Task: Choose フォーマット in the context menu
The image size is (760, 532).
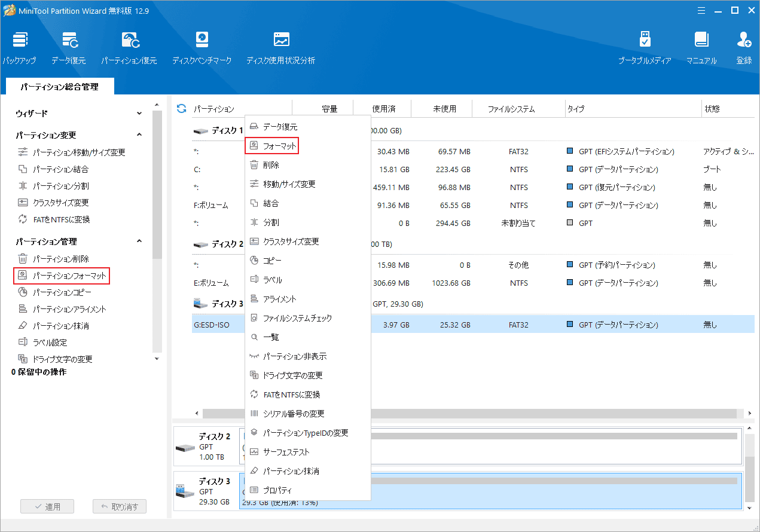Action: tap(308, 146)
